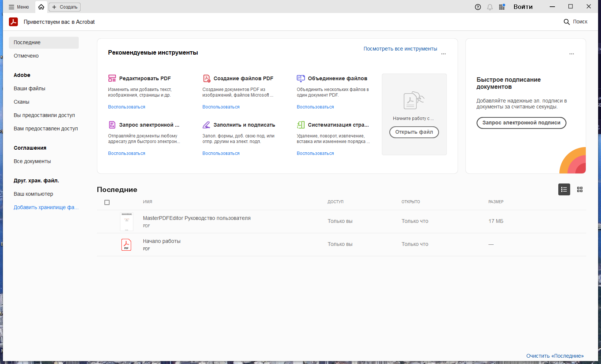Click Редактировать PDF tool title
Viewport: 601px width, 364px height.
145,78
